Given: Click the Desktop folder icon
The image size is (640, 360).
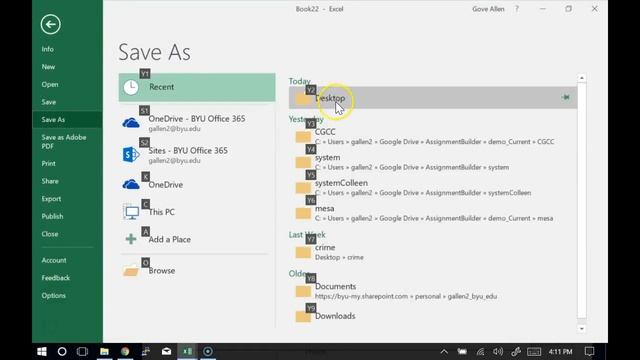Looking at the screenshot, I should click(303, 98).
